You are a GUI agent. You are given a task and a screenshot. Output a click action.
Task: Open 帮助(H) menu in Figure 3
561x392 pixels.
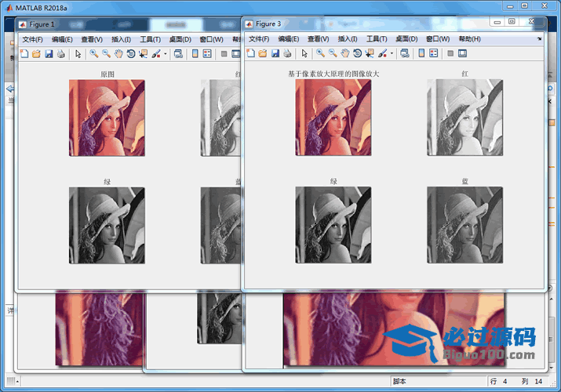(469, 38)
